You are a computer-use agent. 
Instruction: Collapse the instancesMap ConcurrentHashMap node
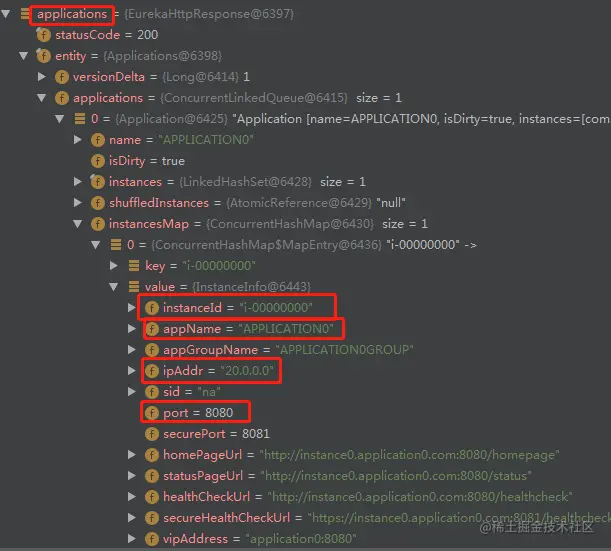(x=78, y=224)
